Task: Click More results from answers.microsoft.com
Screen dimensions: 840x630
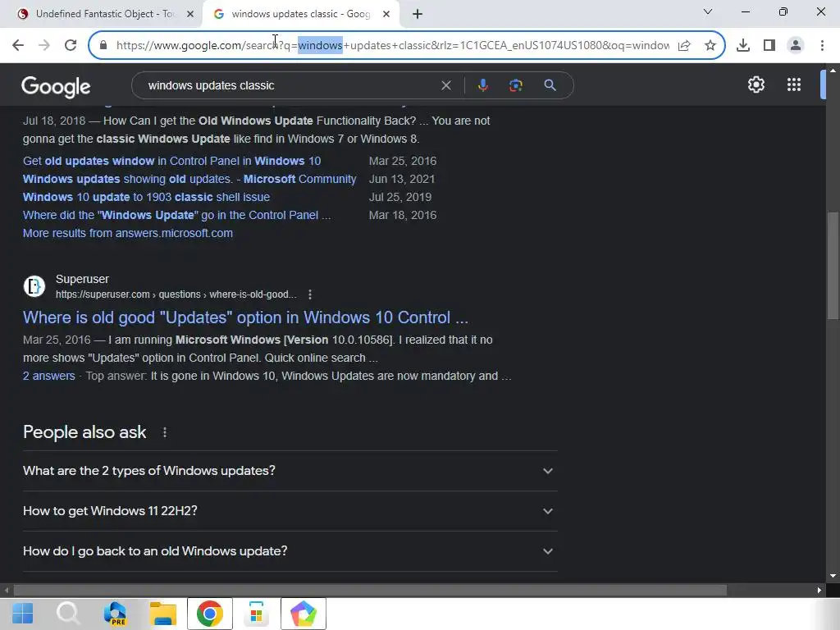Action: point(128,233)
